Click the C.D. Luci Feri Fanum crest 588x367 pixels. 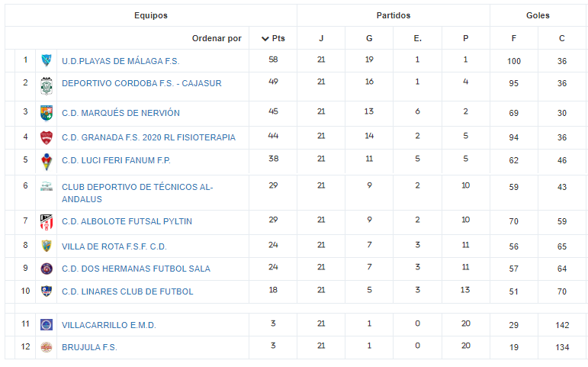[47, 161]
